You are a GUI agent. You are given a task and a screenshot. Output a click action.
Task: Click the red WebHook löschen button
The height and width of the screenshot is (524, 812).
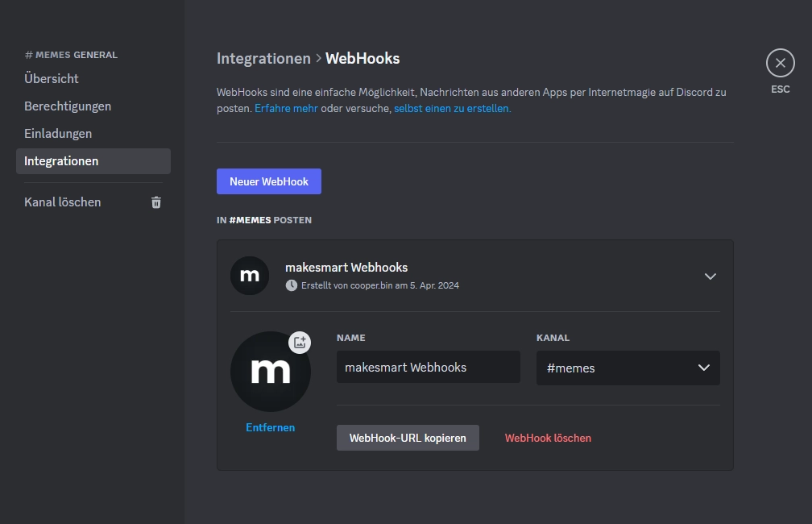548,438
